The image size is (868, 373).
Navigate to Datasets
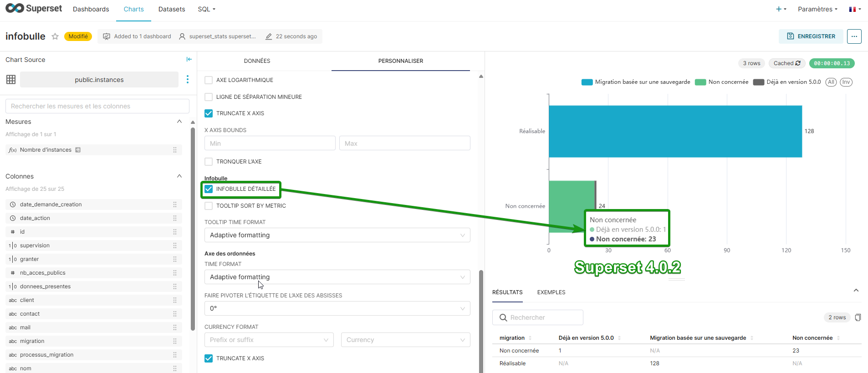point(172,9)
